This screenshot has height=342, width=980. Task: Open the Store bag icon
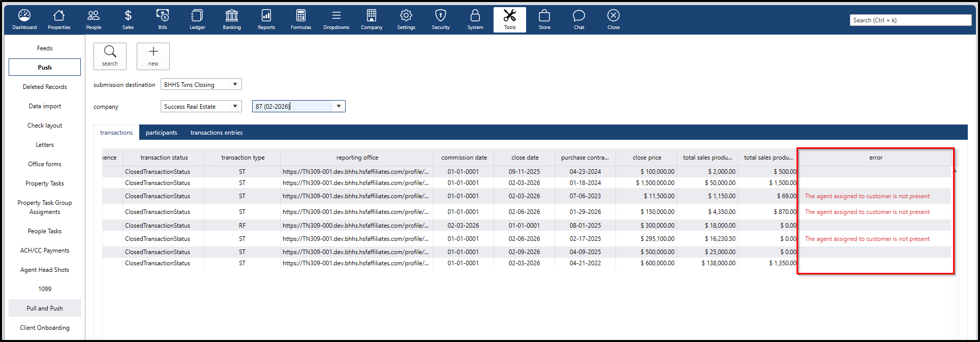tap(544, 20)
